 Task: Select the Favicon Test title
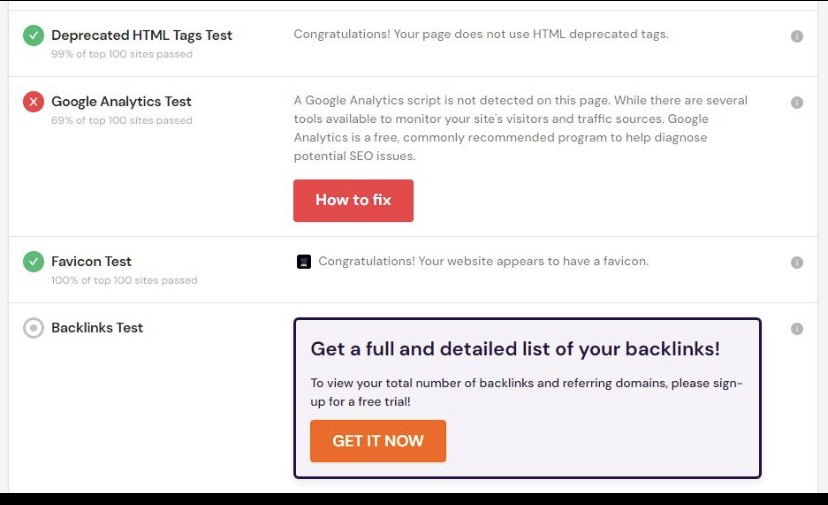[91, 261]
